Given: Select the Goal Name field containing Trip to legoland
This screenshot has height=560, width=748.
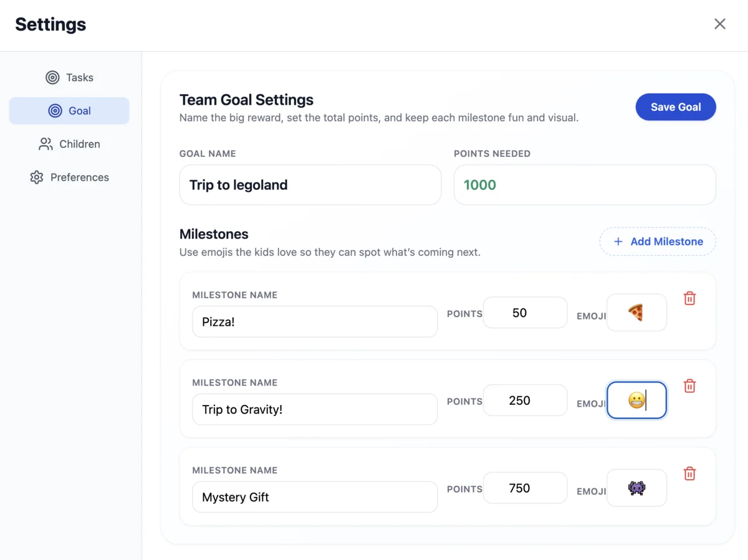Looking at the screenshot, I should tap(310, 184).
